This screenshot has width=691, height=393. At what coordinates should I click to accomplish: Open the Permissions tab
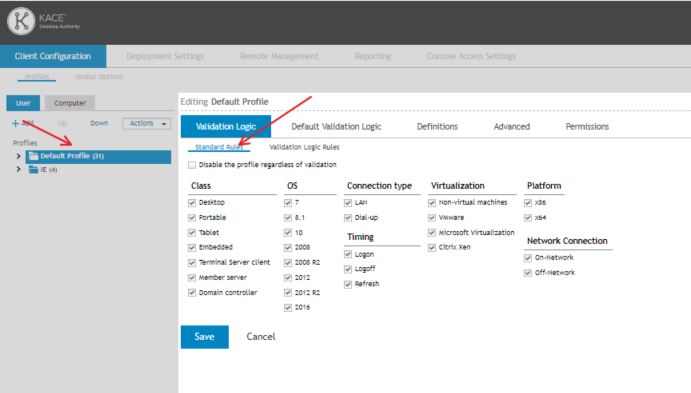click(x=587, y=126)
